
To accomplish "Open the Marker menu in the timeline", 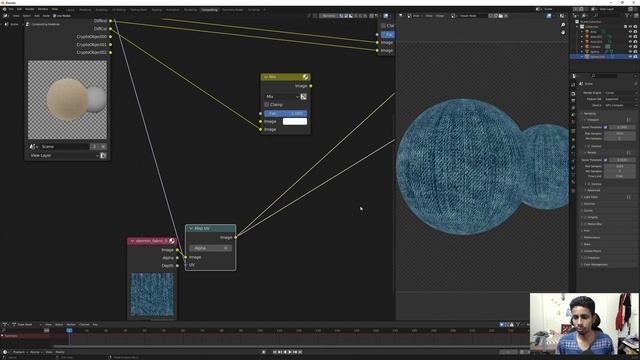I will pos(60,352).
